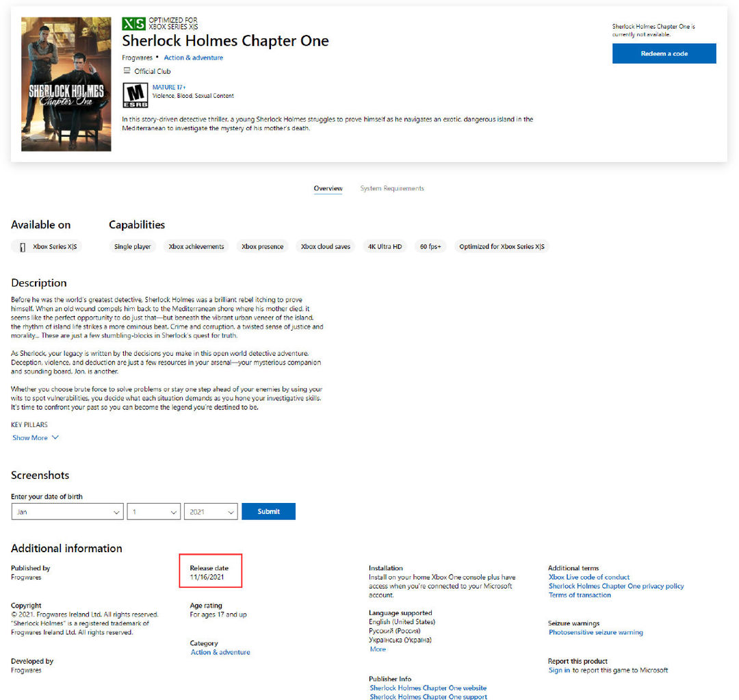The image size is (739, 700).
Task: Open the Official Club link
Action: [152, 71]
